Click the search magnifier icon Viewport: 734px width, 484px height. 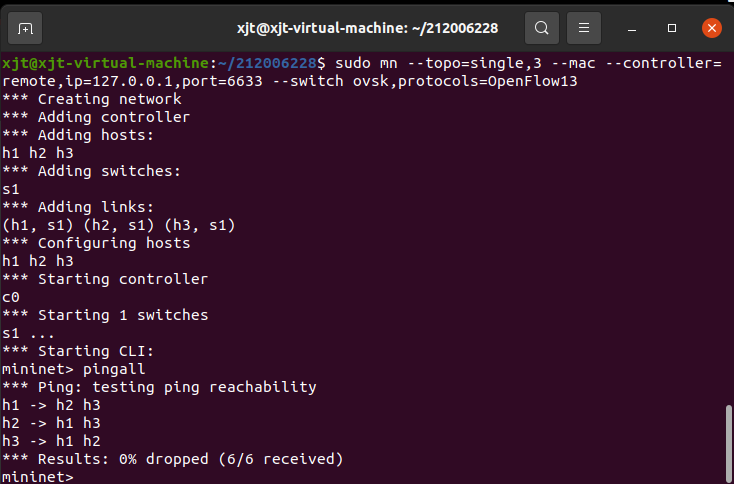pyautogui.click(x=541, y=27)
